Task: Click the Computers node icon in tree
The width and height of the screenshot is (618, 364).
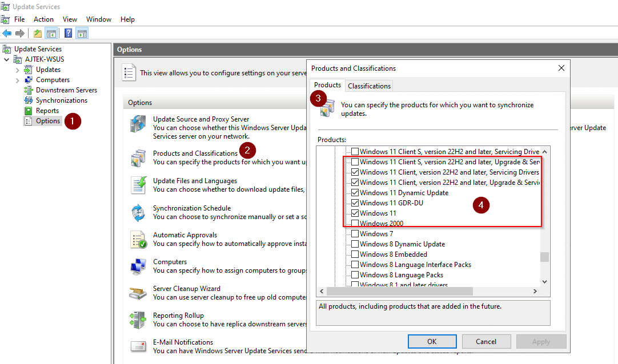Action: pyautogui.click(x=28, y=80)
